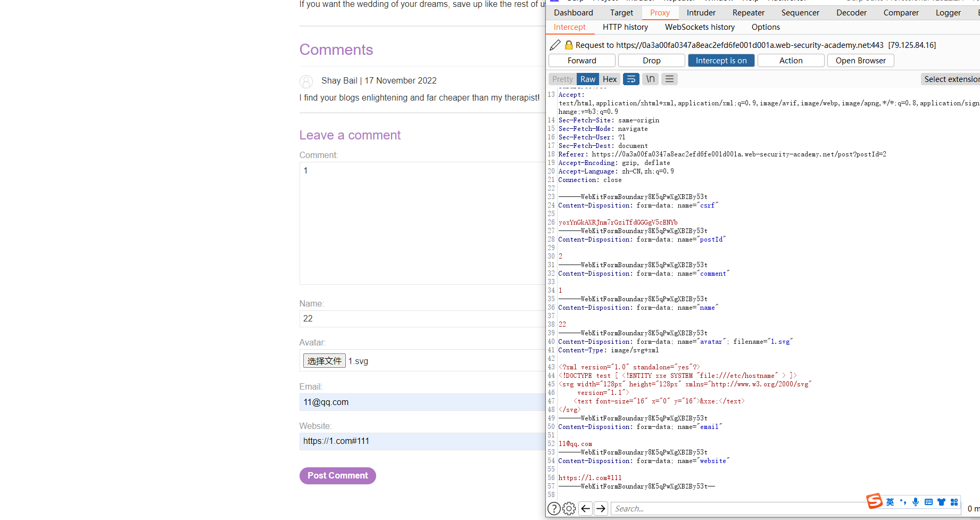Open the Dashboard tab
Screen dimensions: 980x520
tap(574, 13)
